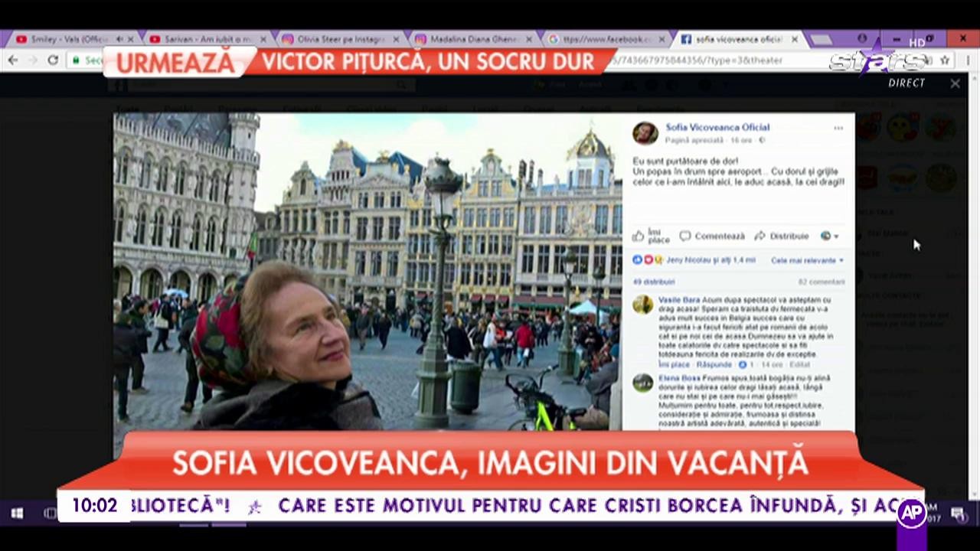Image resolution: width=980 pixels, height=551 pixels.
Task: Select the red love reaction icon
Action: (x=648, y=261)
